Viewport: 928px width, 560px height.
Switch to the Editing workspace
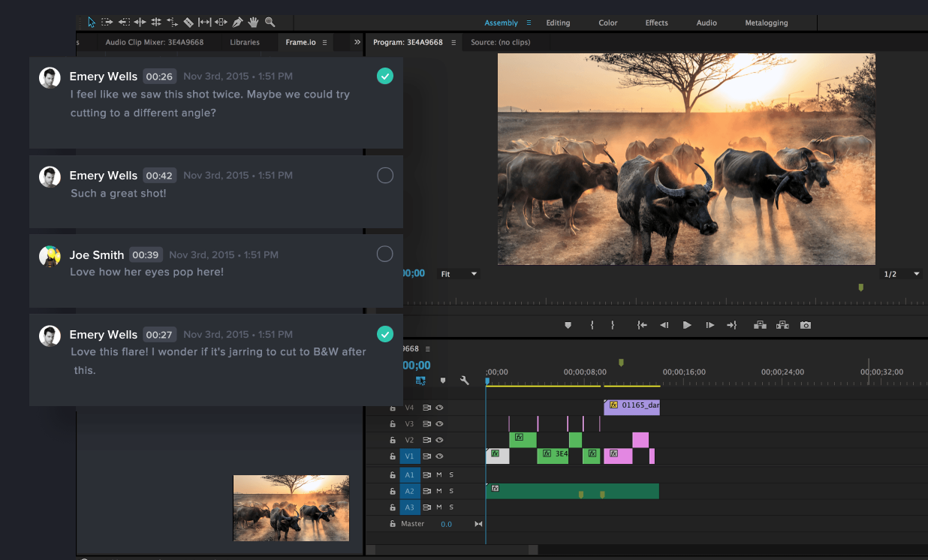point(558,23)
